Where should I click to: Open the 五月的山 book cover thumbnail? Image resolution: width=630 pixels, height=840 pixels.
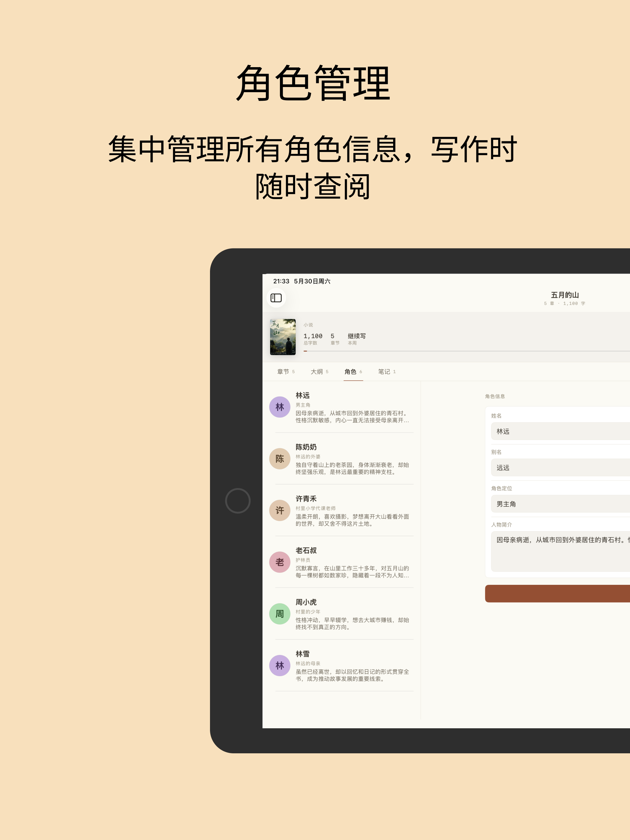click(x=283, y=337)
